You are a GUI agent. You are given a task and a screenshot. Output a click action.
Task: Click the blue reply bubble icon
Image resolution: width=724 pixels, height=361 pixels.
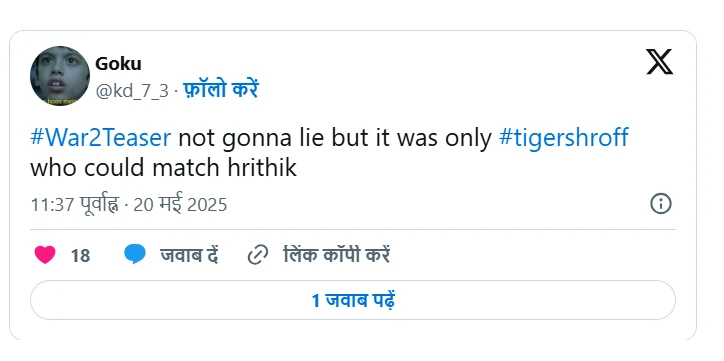coord(135,254)
